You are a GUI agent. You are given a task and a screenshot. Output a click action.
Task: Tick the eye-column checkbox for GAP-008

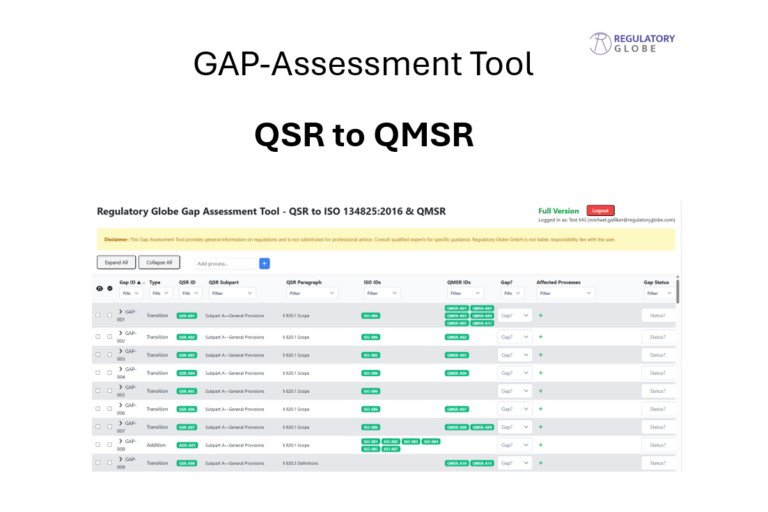[98, 445]
